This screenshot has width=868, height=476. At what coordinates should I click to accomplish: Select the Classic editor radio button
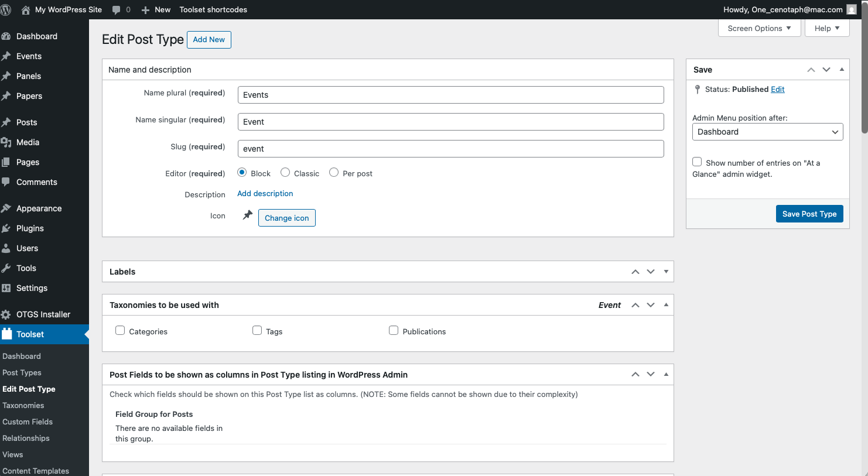[x=285, y=173]
